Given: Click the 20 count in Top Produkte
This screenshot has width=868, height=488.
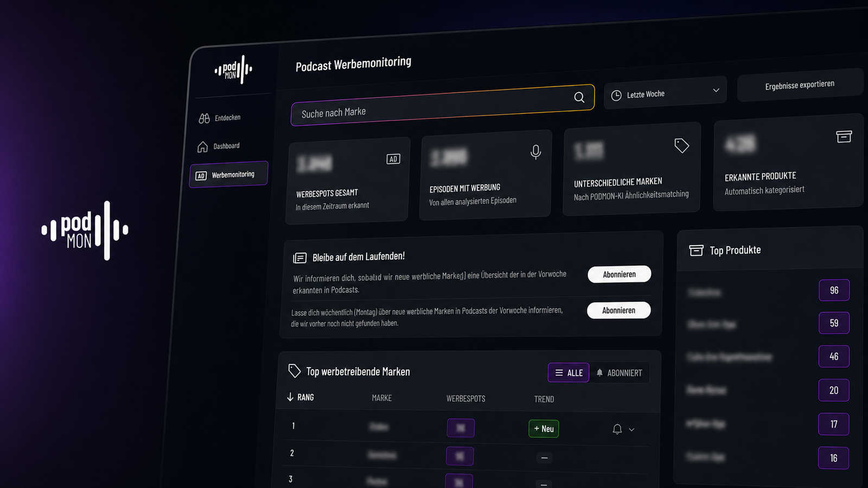Looking at the screenshot, I should click(834, 390).
